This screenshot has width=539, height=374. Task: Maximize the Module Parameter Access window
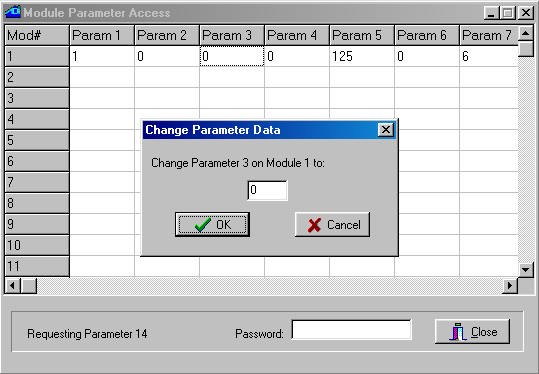tap(508, 13)
